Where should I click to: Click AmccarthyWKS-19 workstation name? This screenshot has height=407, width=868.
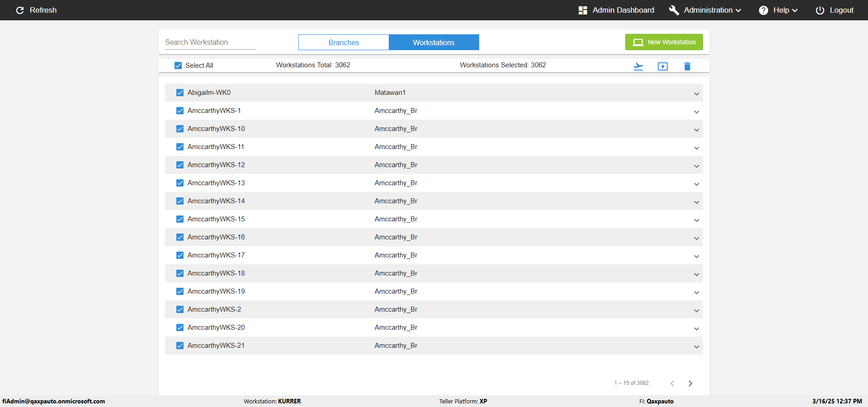216,291
